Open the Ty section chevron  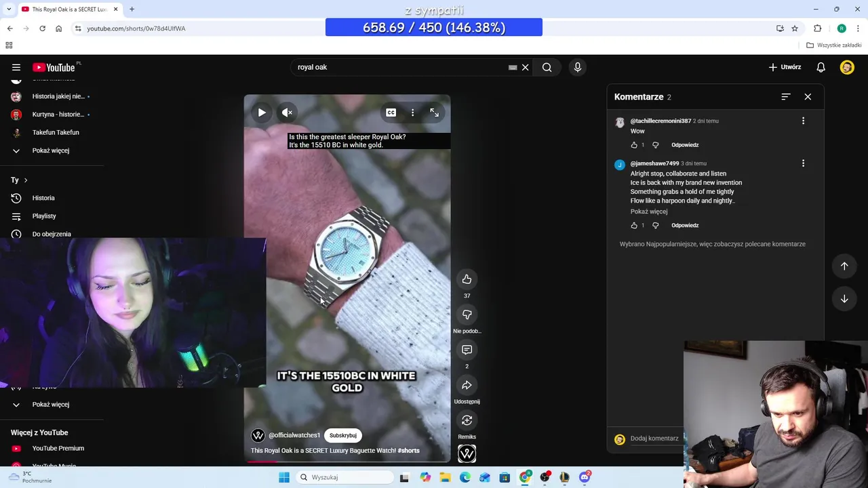pyautogui.click(x=26, y=180)
